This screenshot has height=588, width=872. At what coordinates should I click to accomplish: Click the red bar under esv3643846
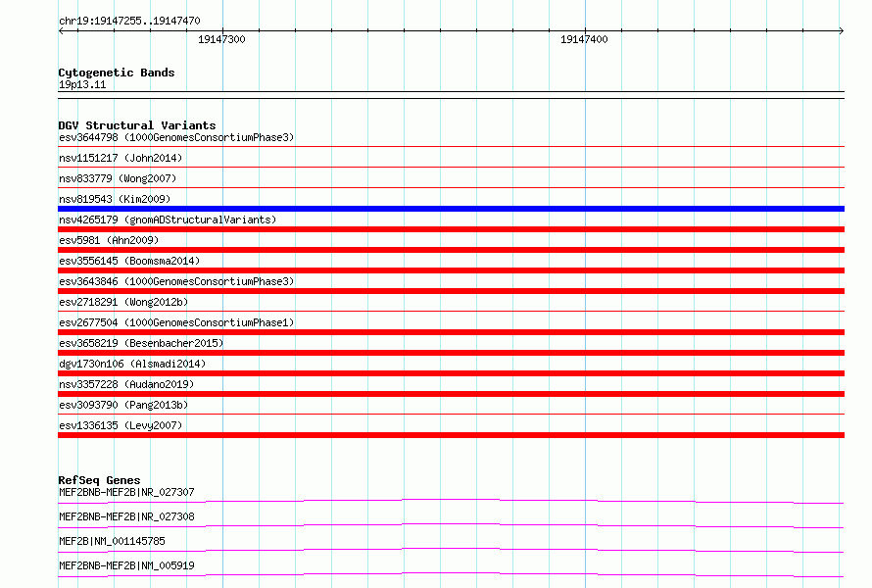click(451, 291)
